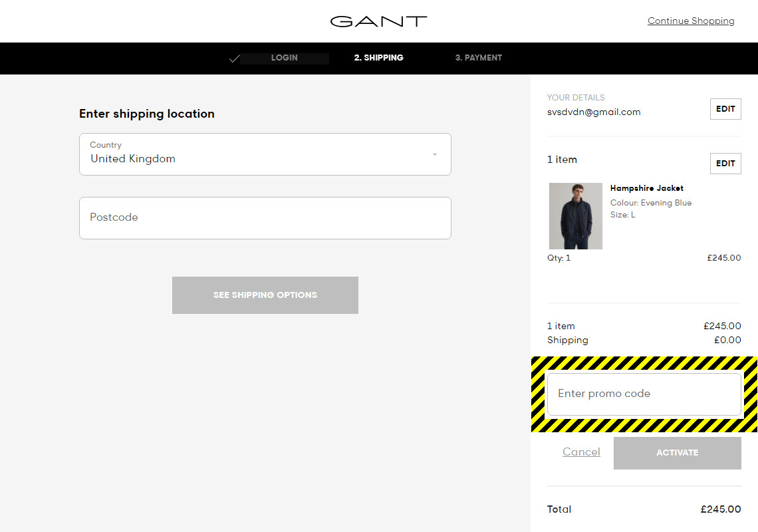Click the Hampshire Jacket product name
758x532 pixels.
[646, 188]
